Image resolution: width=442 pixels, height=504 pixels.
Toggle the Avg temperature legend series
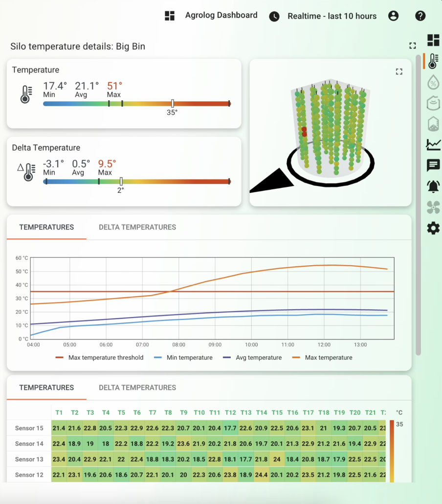(x=253, y=358)
